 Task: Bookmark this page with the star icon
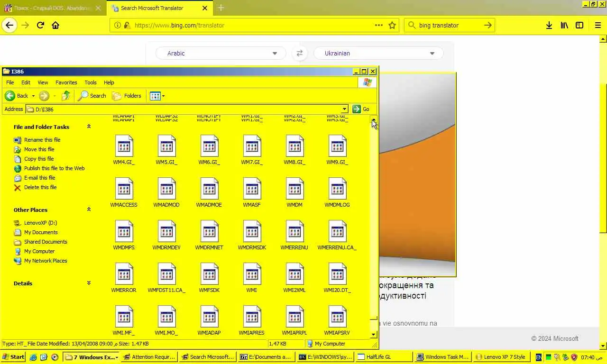click(x=392, y=25)
